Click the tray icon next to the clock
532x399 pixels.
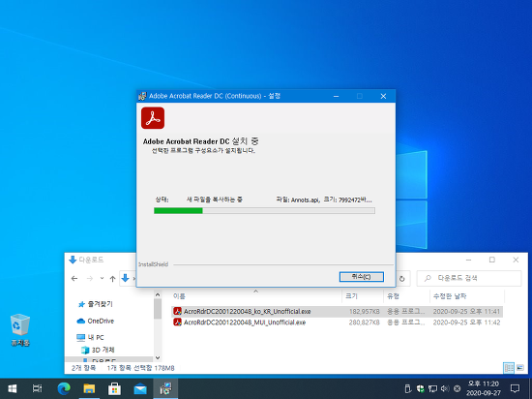457,388
